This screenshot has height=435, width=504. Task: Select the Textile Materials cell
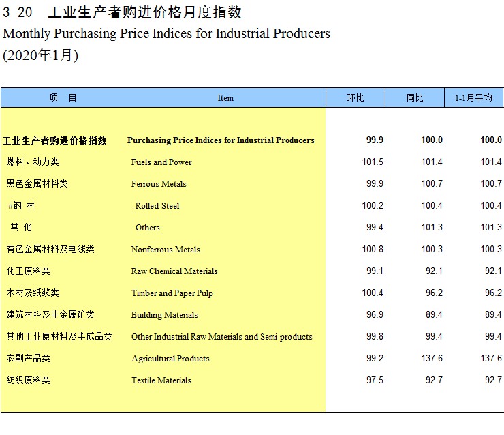point(161,380)
